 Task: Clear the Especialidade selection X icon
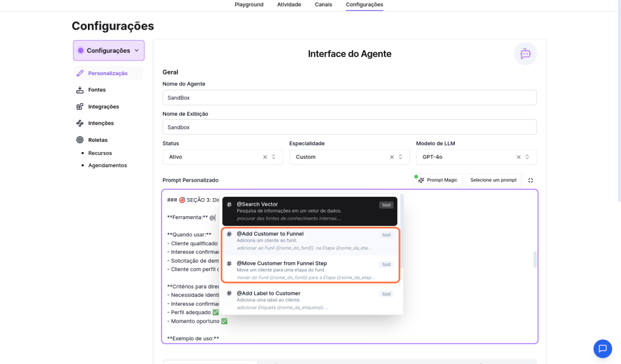pos(392,157)
